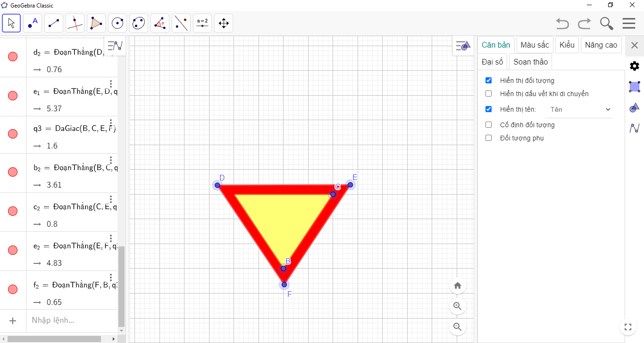Click the Undo arrow
Viewport: 644px width, 343px height.
562,24
